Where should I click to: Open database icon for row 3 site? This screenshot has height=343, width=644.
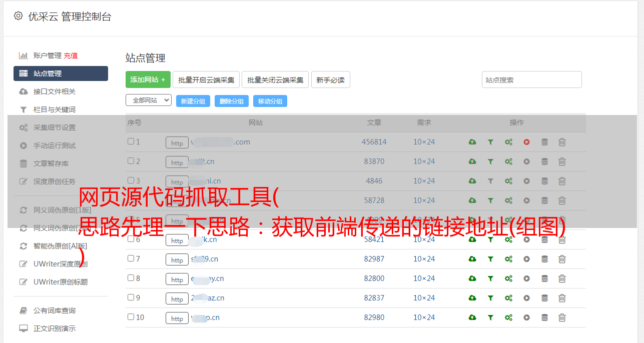click(544, 181)
